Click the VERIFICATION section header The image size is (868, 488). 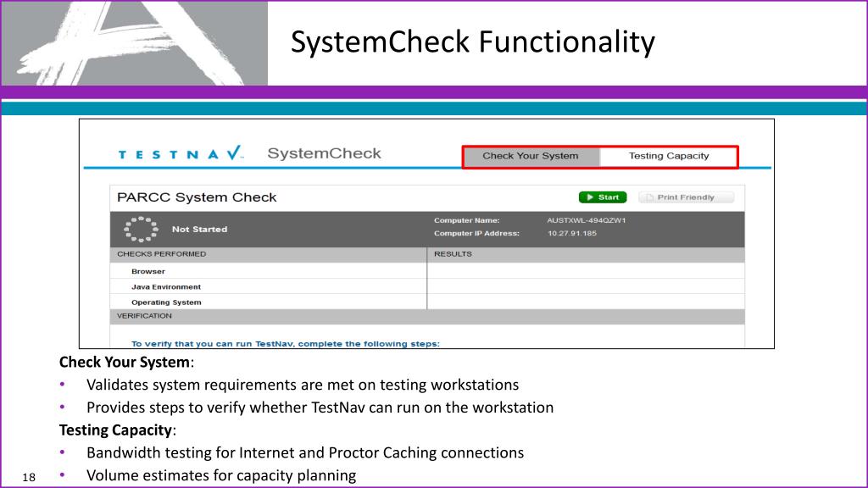tap(144, 316)
